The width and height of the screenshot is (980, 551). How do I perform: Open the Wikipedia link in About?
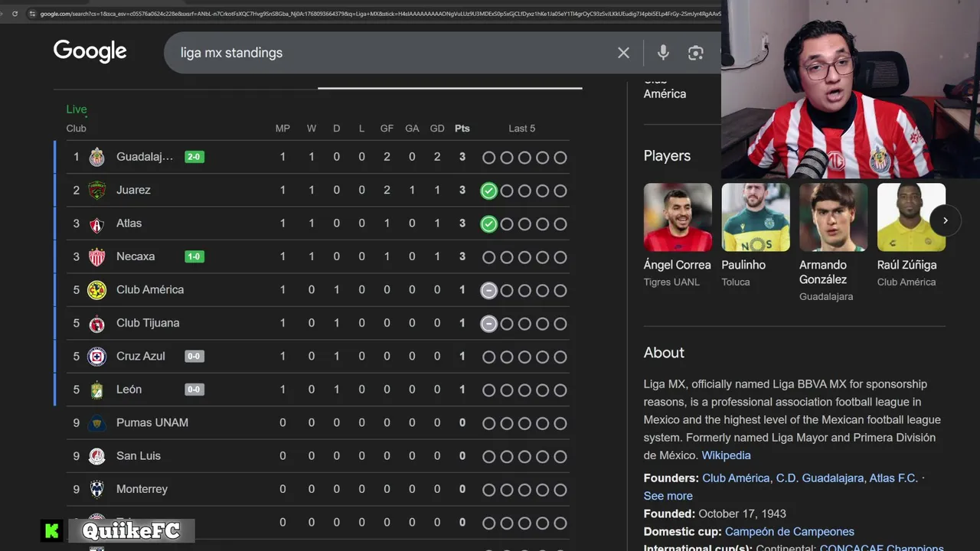pyautogui.click(x=726, y=455)
